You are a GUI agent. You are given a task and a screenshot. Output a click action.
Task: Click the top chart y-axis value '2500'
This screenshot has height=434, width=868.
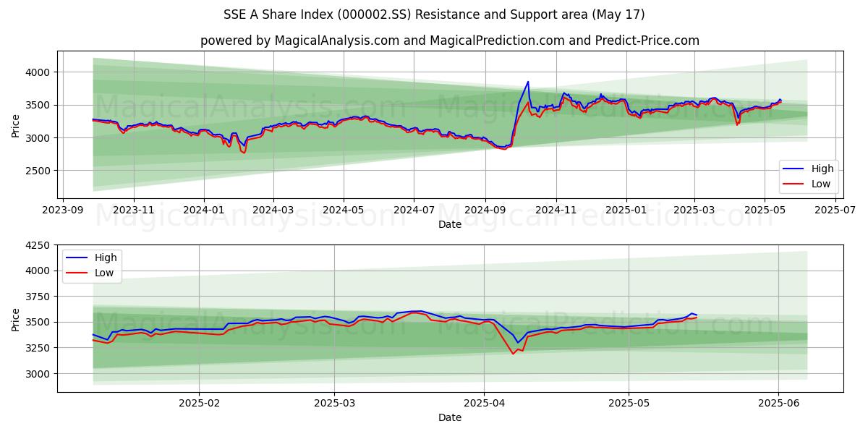[x=40, y=171]
